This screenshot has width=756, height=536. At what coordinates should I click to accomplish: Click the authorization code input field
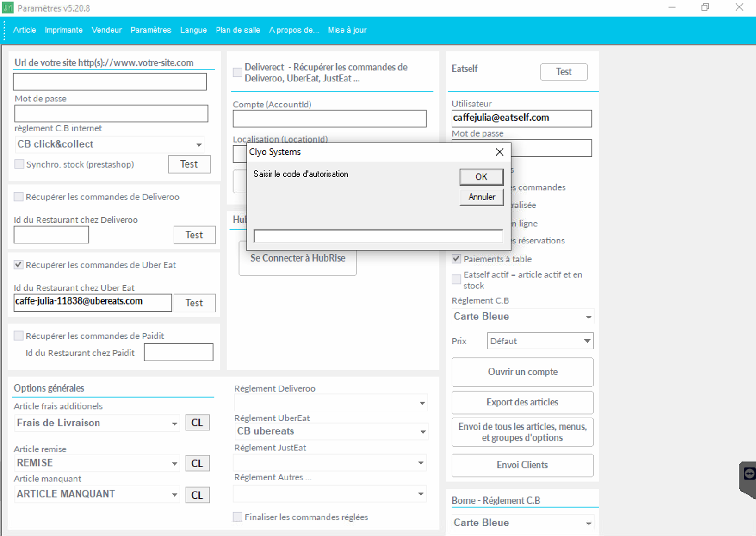[378, 236]
